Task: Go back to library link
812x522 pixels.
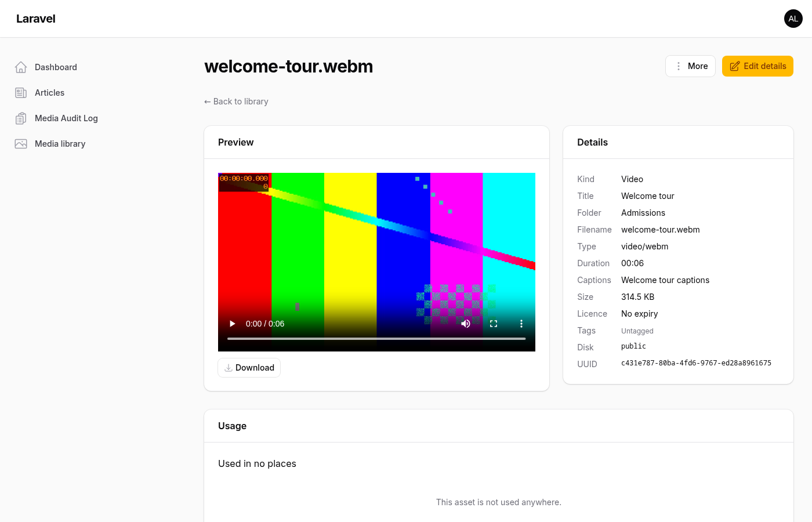Action: pos(236,101)
